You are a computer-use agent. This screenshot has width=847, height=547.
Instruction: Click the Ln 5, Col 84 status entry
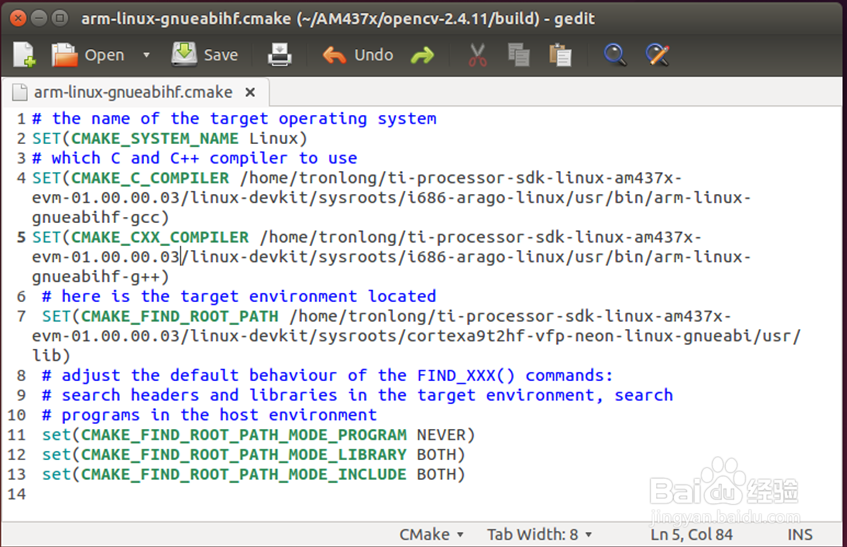[691, 535]
